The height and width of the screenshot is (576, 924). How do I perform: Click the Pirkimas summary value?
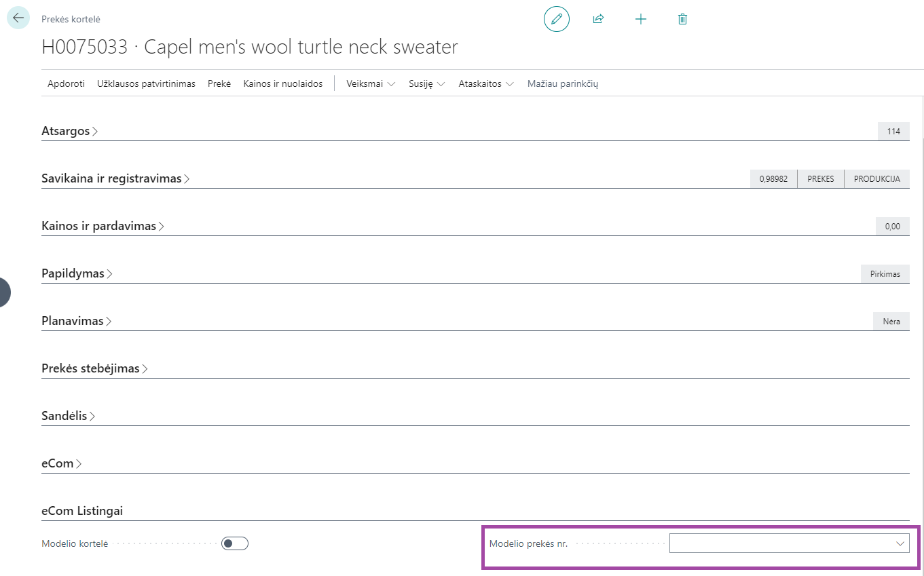(x=885, y=274)
